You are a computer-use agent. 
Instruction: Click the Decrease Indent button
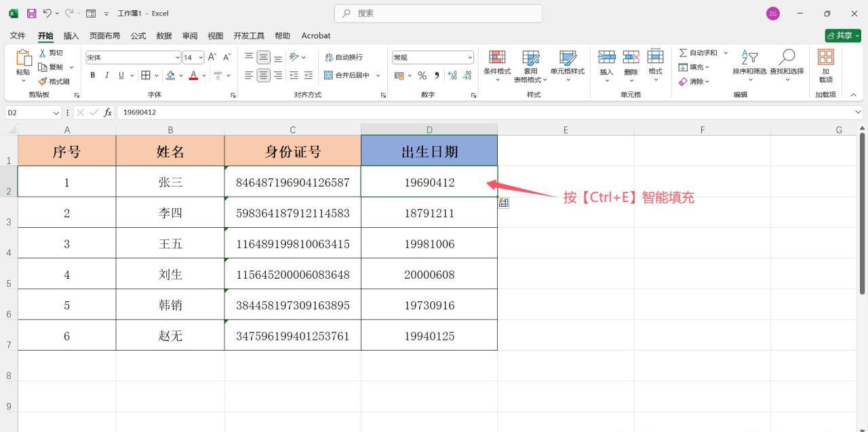[294, 75]
